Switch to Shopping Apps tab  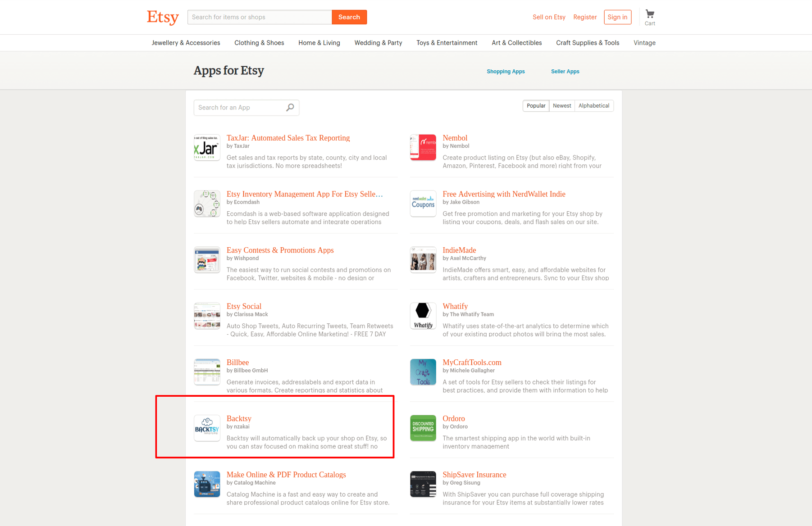506,72
